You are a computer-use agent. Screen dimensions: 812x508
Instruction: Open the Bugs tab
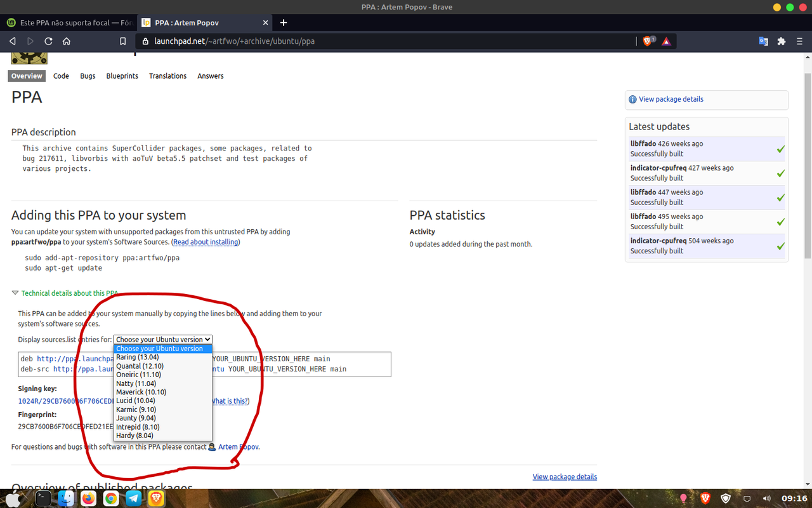tap(88, 76)
